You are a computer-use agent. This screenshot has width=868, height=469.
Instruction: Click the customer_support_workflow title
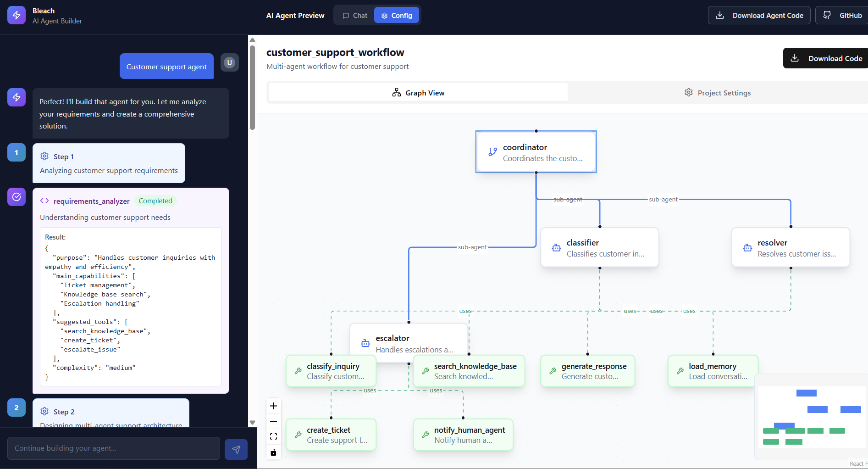coord(335,52)
